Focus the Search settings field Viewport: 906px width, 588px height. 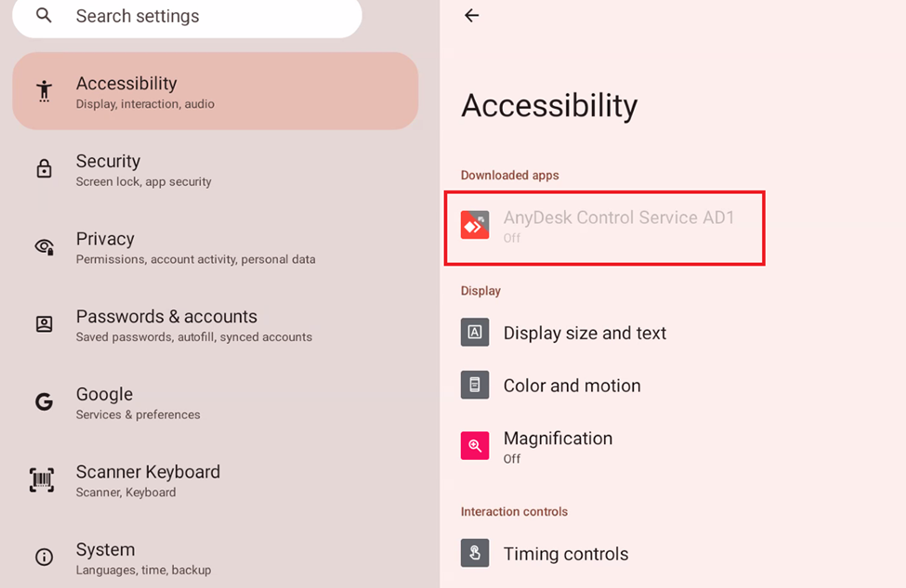coord(187,18)
